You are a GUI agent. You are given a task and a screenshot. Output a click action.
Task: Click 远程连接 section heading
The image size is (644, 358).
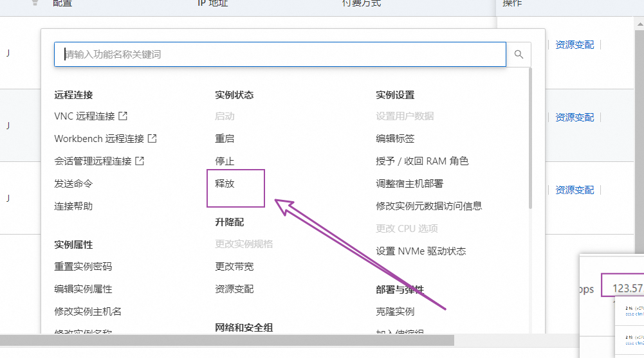[73, 95]
